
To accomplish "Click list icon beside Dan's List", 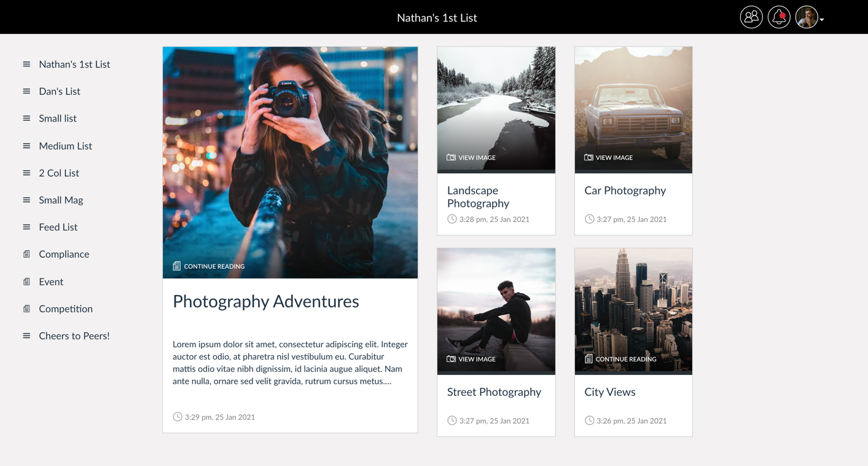I will coord(26,91).
